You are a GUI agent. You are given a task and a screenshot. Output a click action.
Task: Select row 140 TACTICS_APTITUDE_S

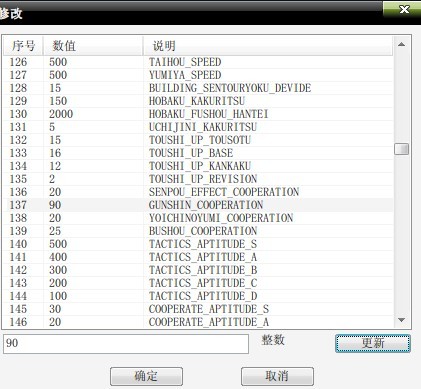(x=198, y=244)
